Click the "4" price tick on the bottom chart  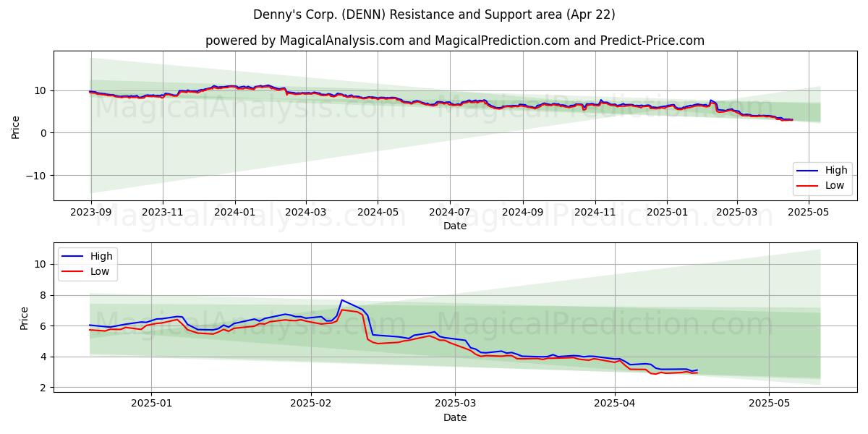(43, 357)
